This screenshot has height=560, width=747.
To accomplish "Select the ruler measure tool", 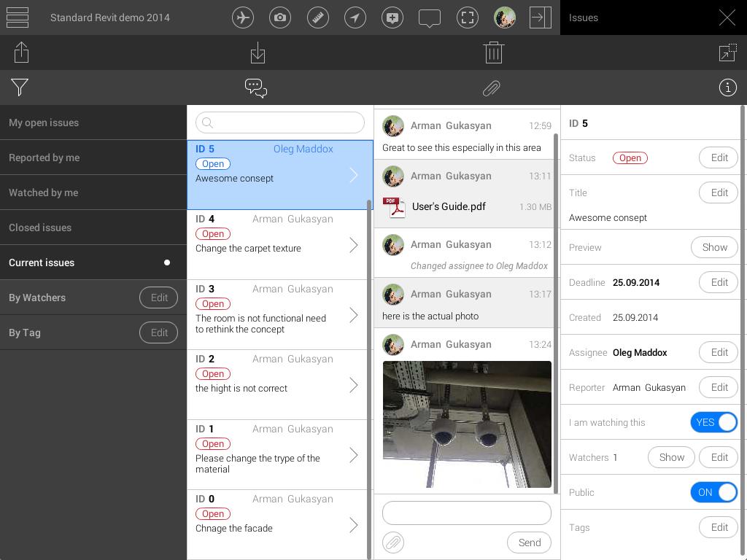I will click(317, 17).
